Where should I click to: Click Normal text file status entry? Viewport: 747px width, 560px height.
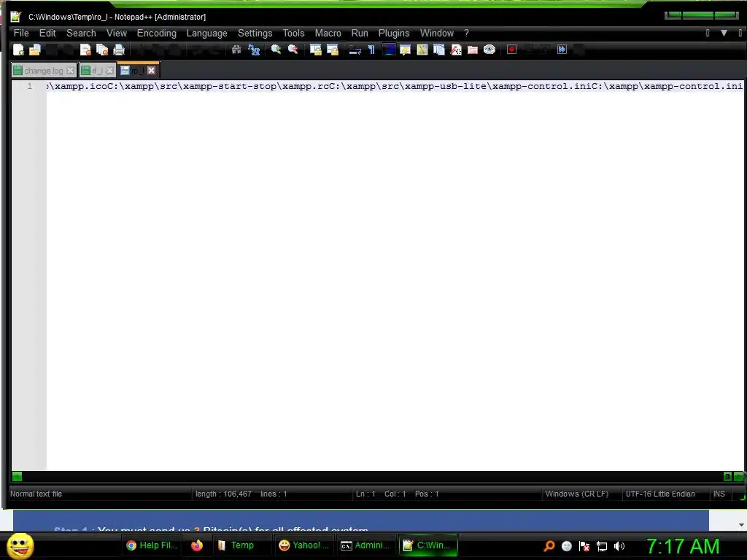[x=36, y=494]
